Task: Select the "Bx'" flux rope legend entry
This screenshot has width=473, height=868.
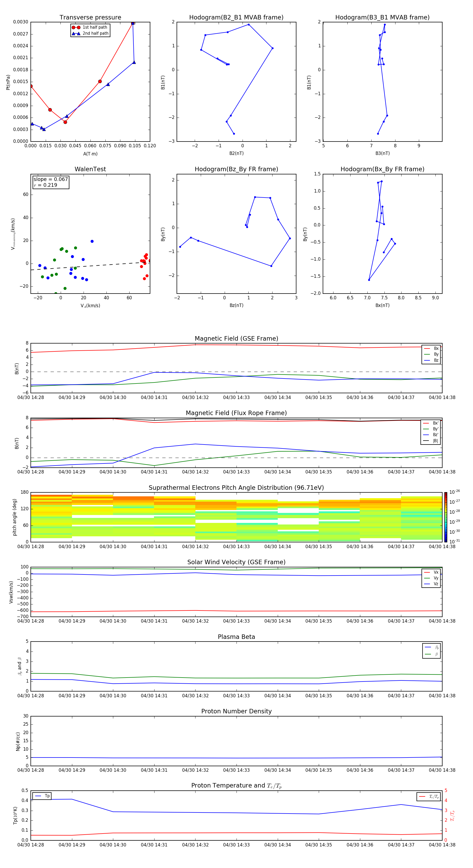Action: [x=431, y=423]
